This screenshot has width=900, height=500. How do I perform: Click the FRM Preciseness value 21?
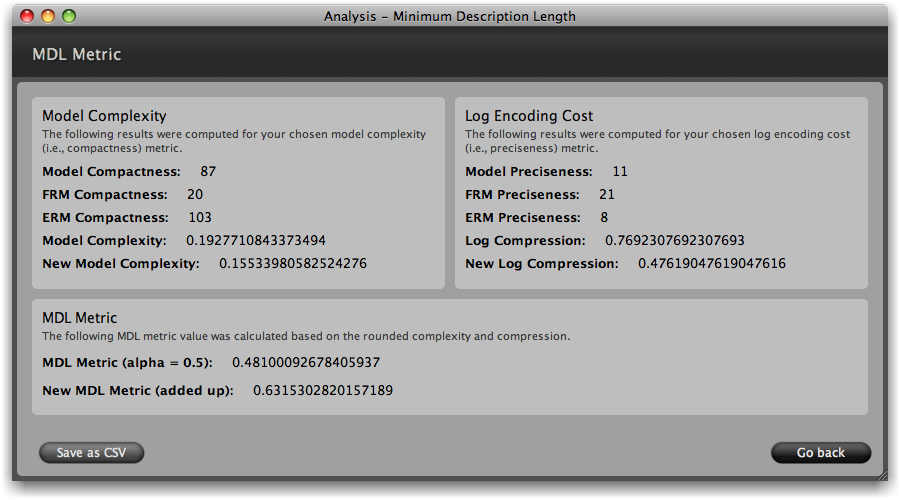[607, 195]
